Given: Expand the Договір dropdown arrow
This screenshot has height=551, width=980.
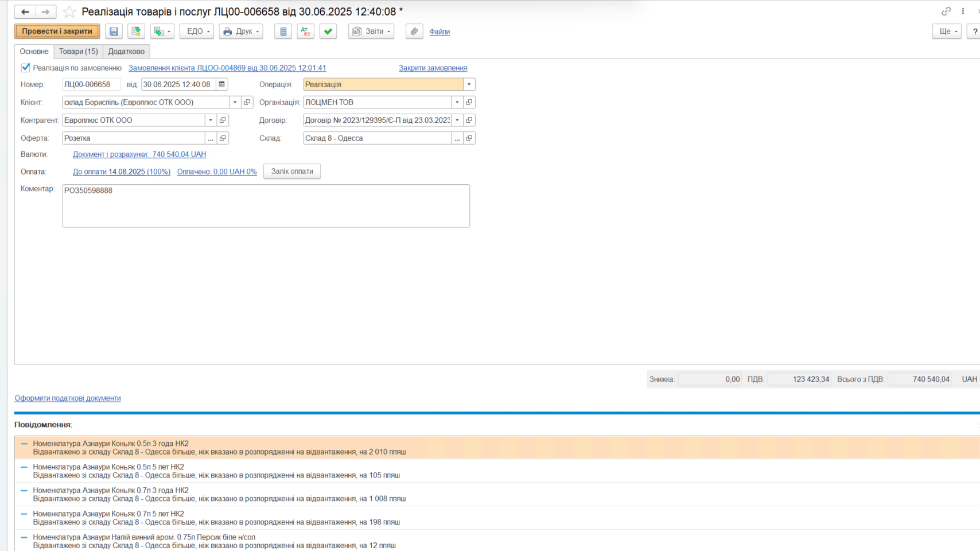Looking at the screenshot, I should pos(457,120).
